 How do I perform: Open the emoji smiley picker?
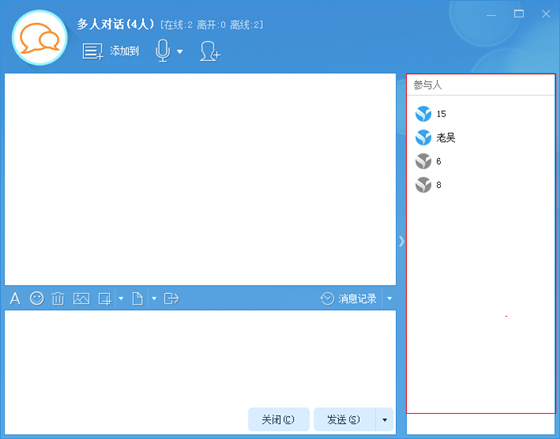[37, 298]
